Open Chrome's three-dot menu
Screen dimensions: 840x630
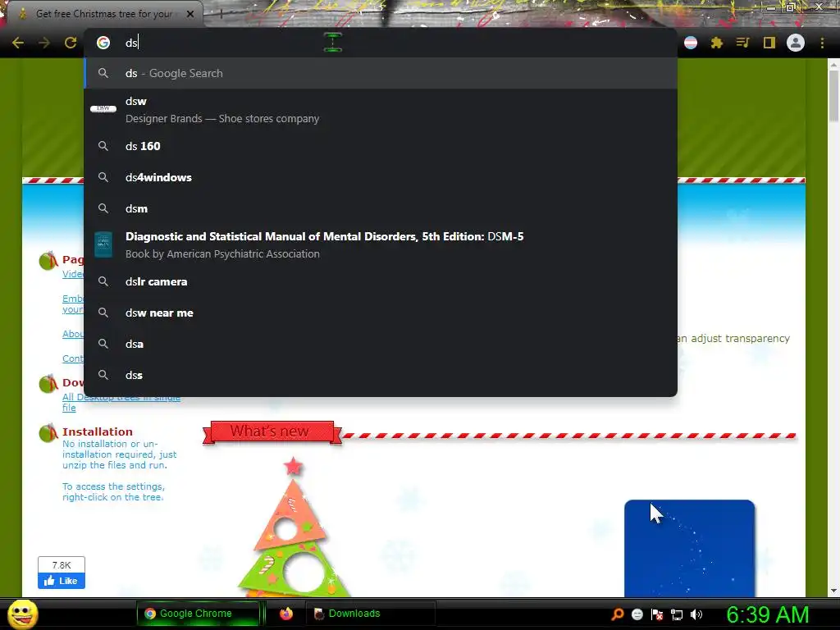822,43
